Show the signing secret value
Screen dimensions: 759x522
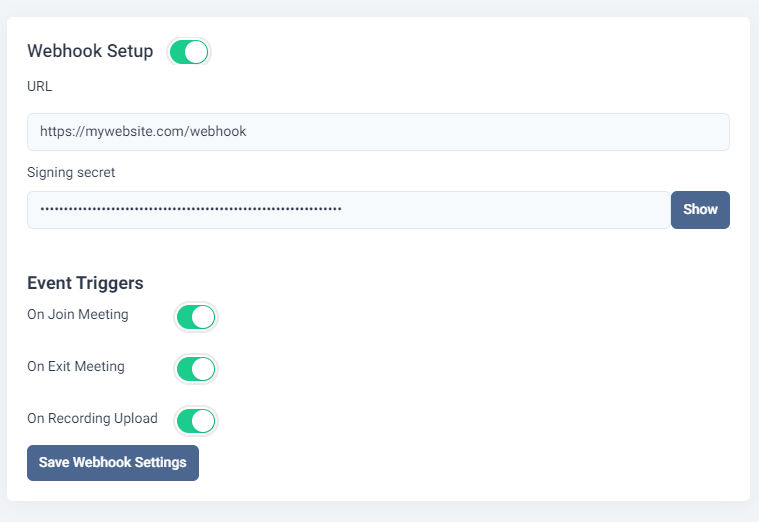pyautogui.click(x=700, y=210)
